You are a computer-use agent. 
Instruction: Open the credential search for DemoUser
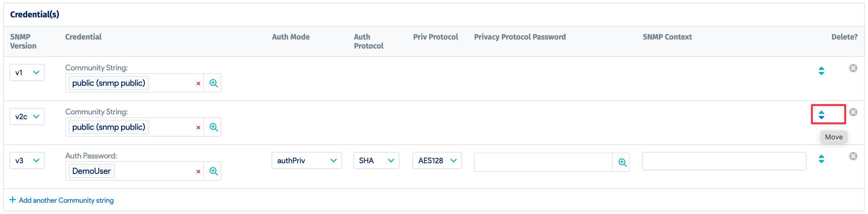pos(213,171)
